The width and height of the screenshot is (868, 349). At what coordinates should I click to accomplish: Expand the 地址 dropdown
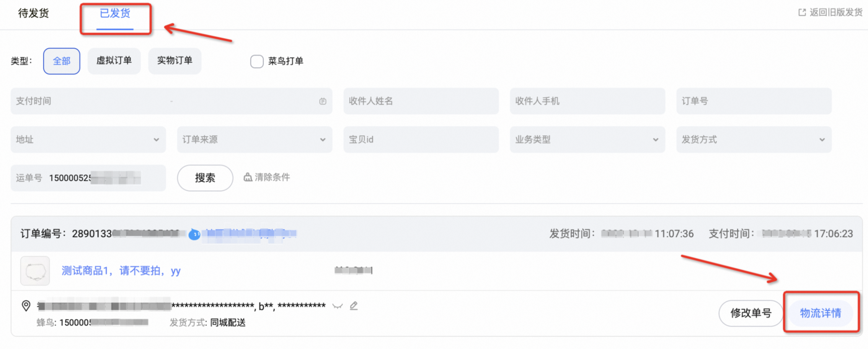[88, 140]
